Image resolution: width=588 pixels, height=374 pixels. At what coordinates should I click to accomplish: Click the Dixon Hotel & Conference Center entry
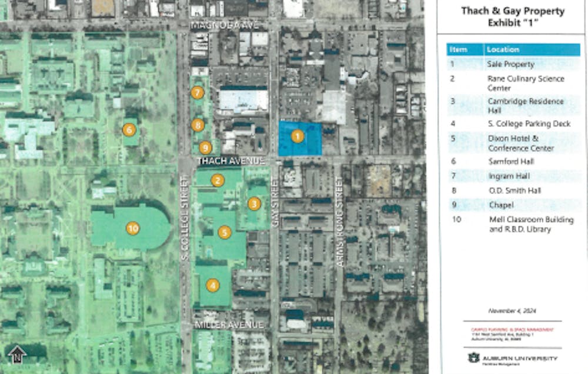point(520,144)
